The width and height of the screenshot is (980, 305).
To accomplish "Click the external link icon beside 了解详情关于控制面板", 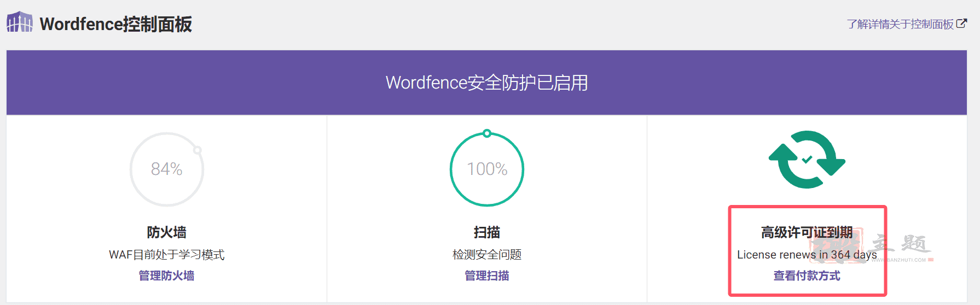I will 961,24.
